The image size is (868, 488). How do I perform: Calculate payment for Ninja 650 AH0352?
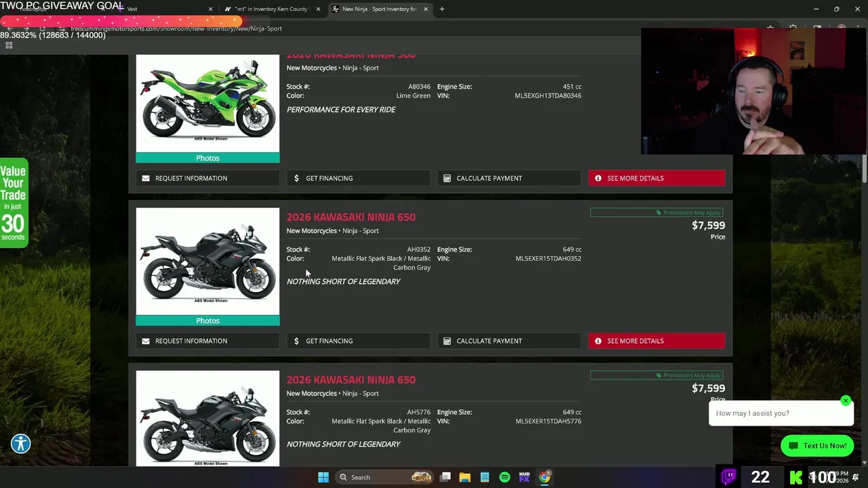coord(509,341)
